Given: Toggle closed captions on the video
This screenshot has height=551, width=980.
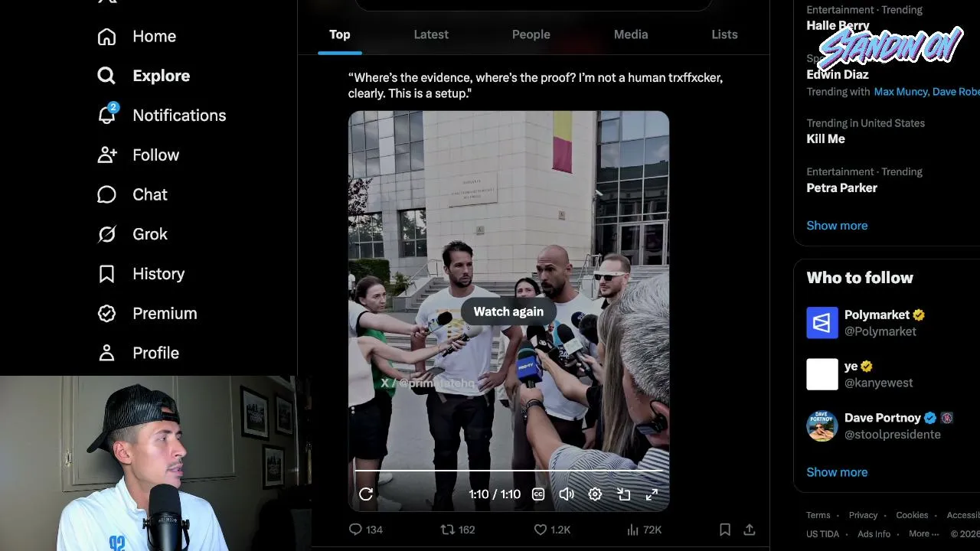Looking at the screenshot, I should pos(538,494).
